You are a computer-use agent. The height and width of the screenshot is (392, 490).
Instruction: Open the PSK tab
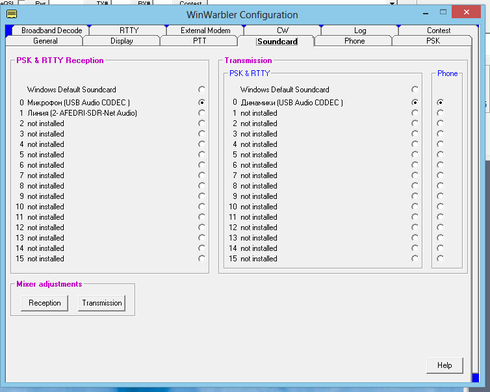[433, 41]
